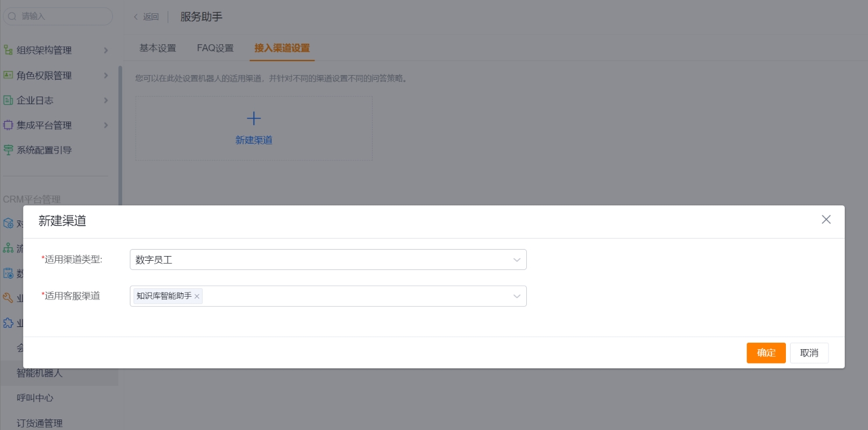Open the 适用渠道类型 dropdown
Screen dimensions: 868x430
[328, 260]
